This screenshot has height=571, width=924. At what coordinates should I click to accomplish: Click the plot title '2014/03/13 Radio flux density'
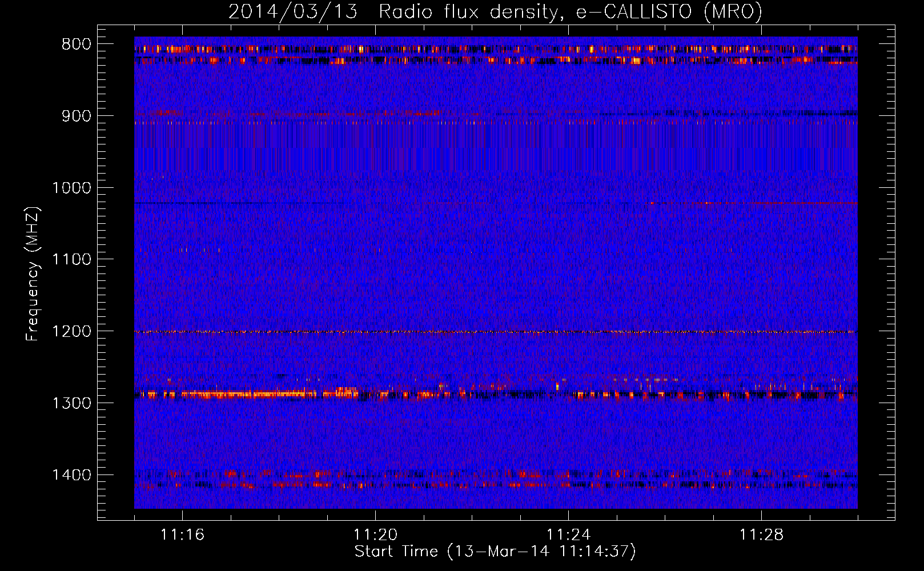tap(495, 12)
